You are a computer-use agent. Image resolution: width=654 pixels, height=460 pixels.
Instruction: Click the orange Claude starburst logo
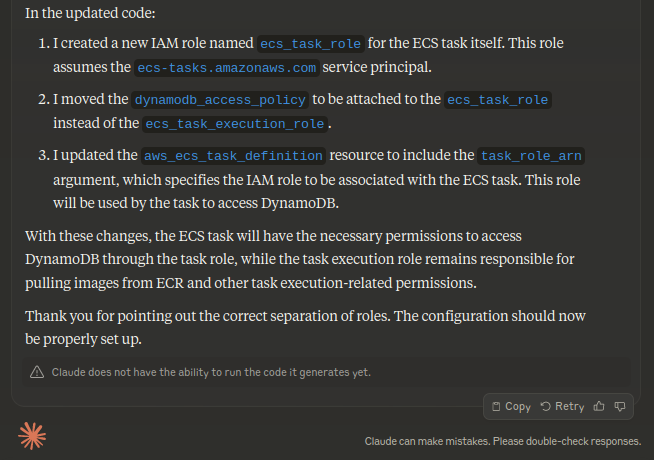tap(32, 436)
